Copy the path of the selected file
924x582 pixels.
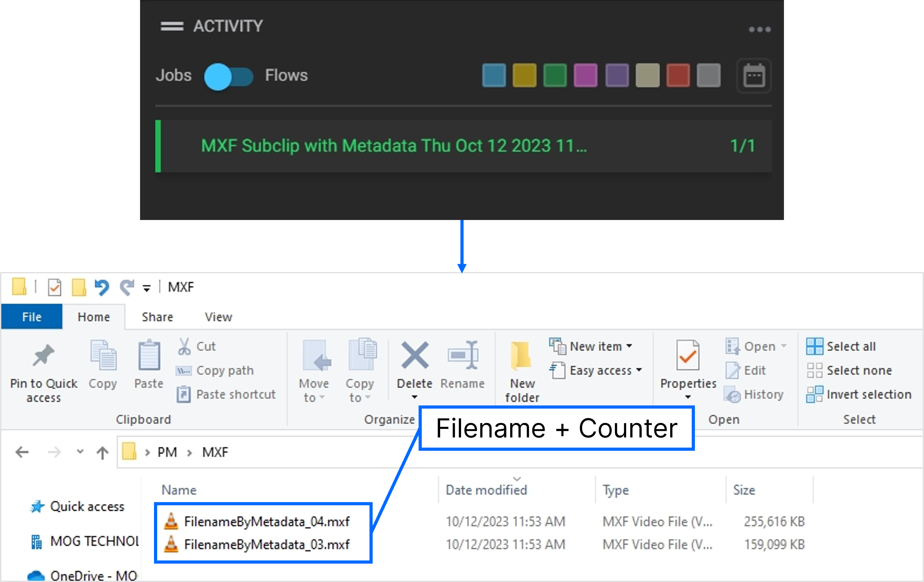point(215,370)
